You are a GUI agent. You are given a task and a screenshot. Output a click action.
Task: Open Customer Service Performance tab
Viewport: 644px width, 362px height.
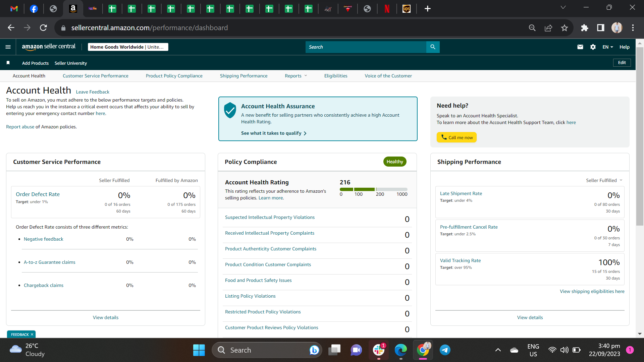[x=96, y=76]
